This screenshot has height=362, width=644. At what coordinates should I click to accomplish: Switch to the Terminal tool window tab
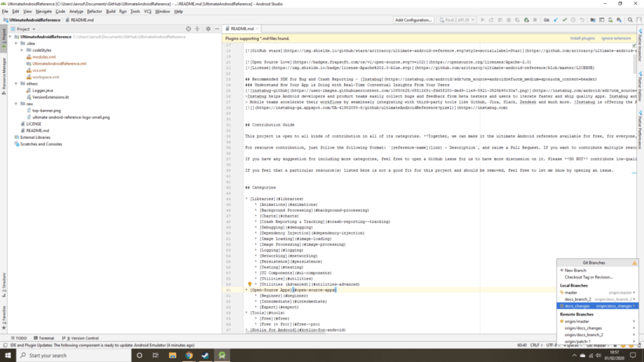[x=46, y=338]
